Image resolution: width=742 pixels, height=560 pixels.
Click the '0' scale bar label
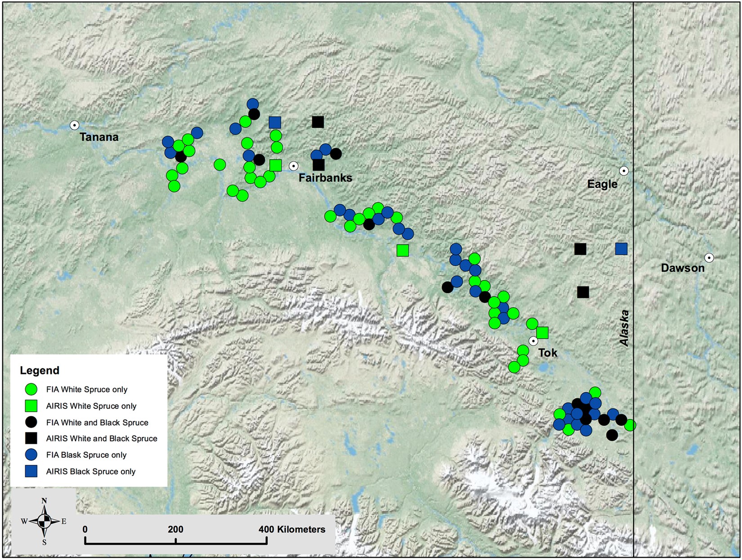[85, 529]
